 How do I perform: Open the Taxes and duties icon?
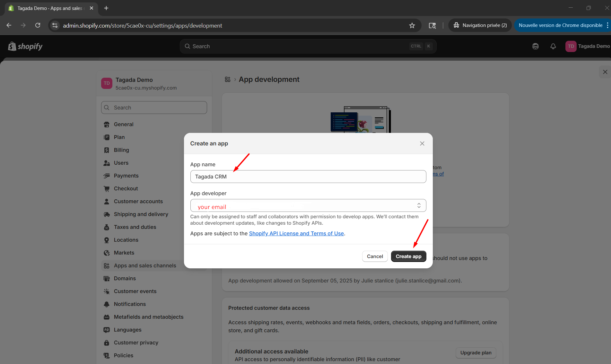(x=107, y=227)
